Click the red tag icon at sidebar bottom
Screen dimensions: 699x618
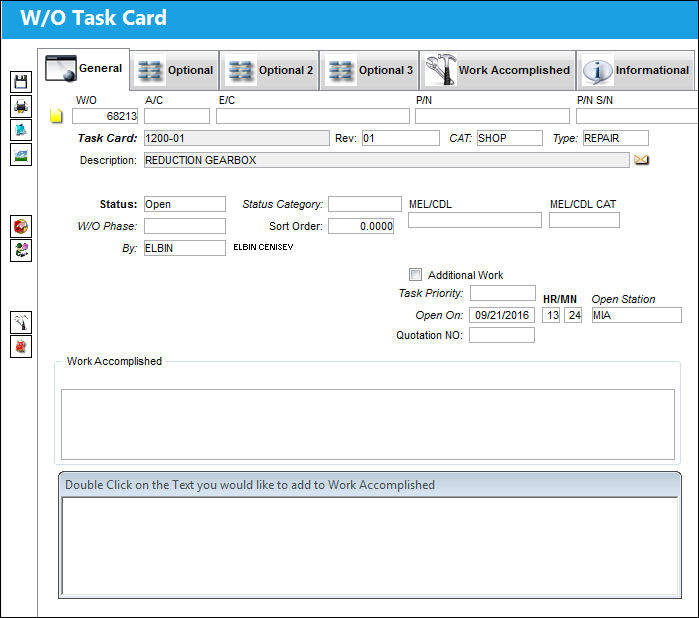pyautogui.click(x=21, y=346)
